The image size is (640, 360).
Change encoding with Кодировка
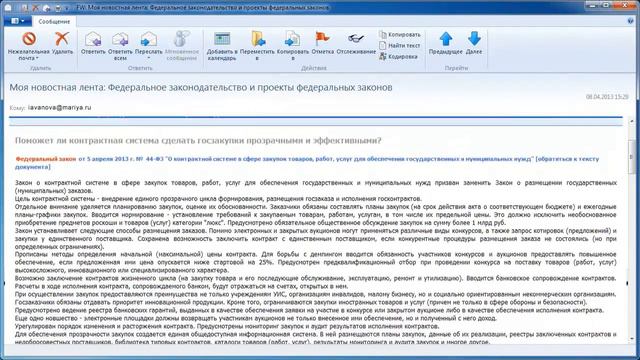click(x=398, y=57)
